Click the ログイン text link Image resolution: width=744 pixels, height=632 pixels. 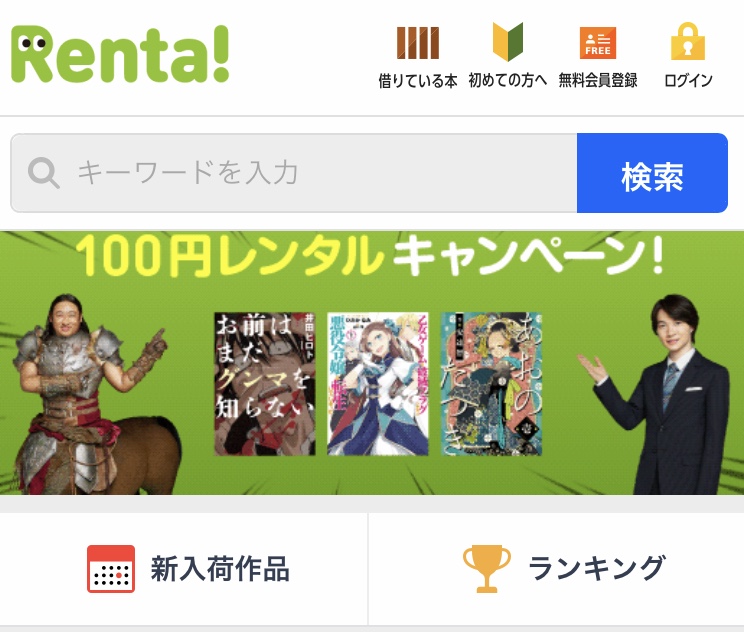click(x=688, y=81)
